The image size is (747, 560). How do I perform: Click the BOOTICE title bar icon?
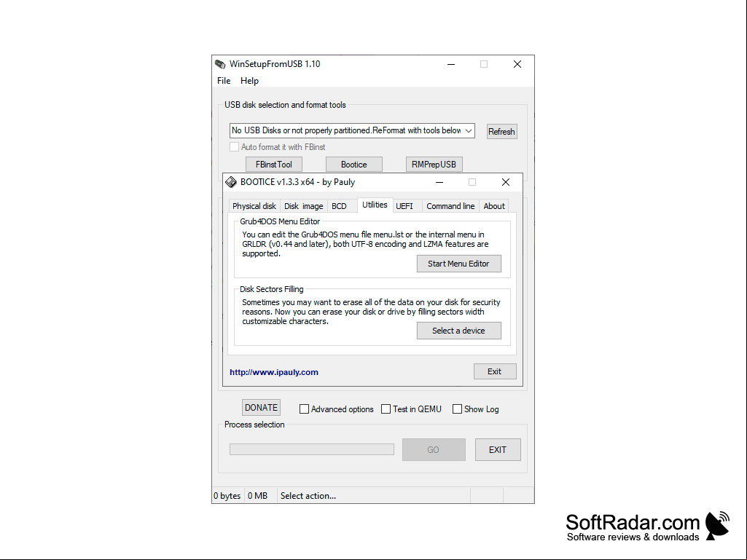coord(231,182)
